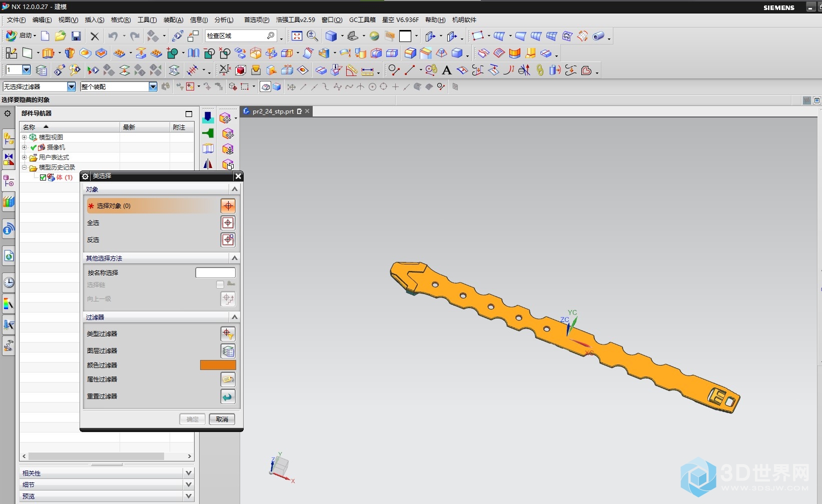Open the 无选择过滤器 dropdown

pos(72,87)
